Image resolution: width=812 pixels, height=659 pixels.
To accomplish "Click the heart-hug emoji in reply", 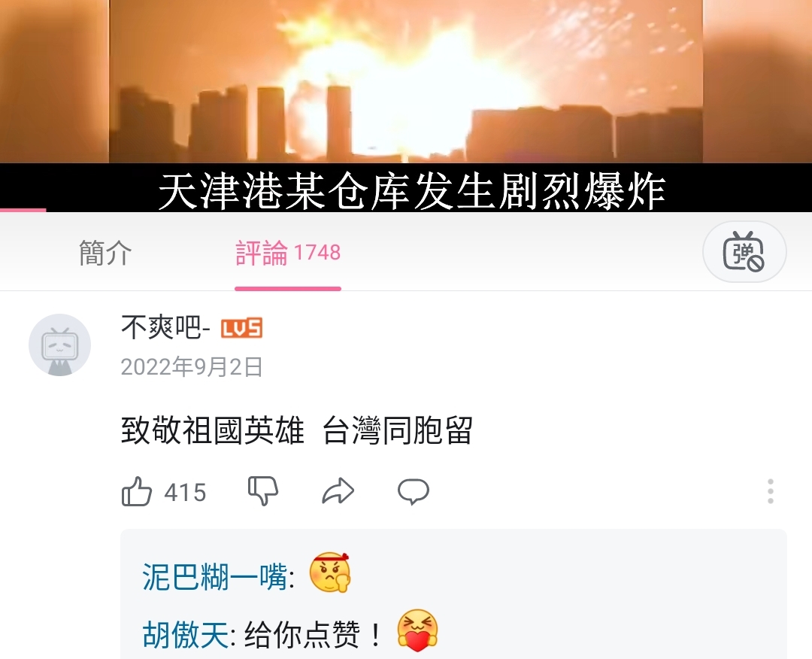I will 417,631.
